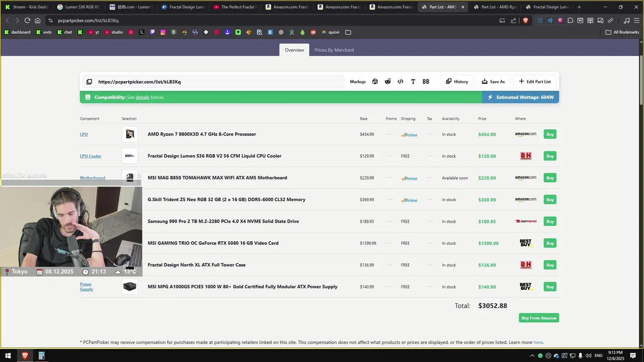This screenshot has width=644, height=362.
Task: Open Brave from the taskbar
Action: 25,356
